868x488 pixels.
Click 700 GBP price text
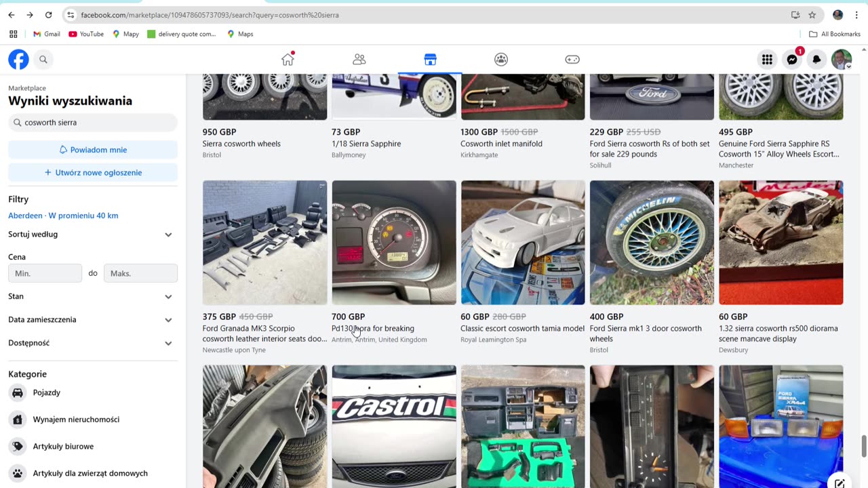tap(348, 317)
